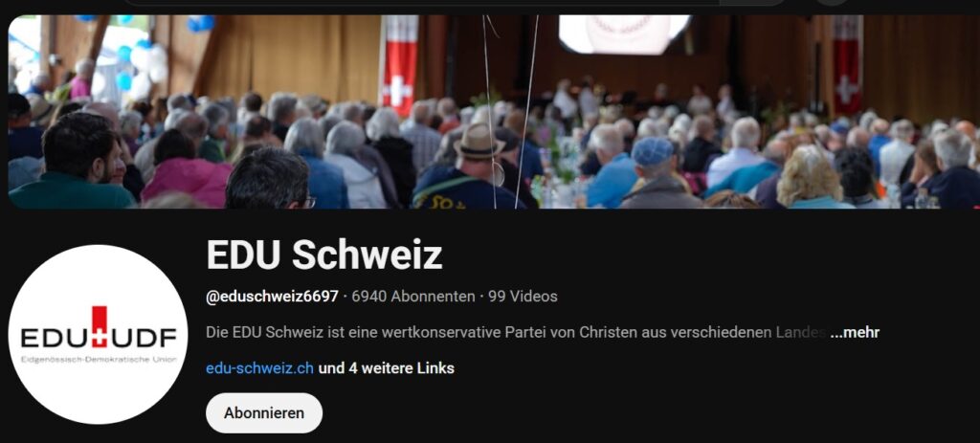980x443 pixels.
Task: Click the bright projection screen in banner
Action: point(625,34)
